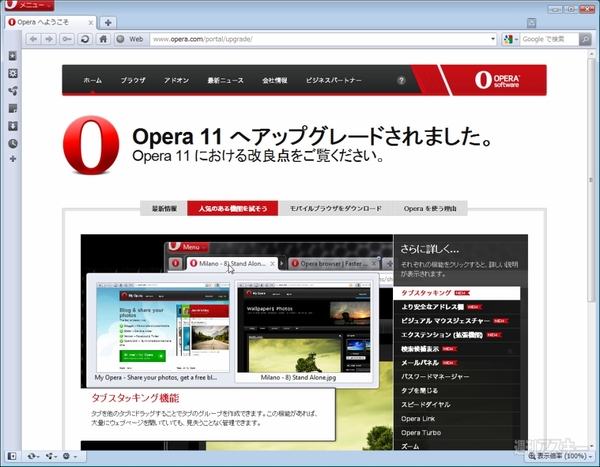Click the Google で検索 search field
Viewport: 600px width, 467px height.
(549, 39)
